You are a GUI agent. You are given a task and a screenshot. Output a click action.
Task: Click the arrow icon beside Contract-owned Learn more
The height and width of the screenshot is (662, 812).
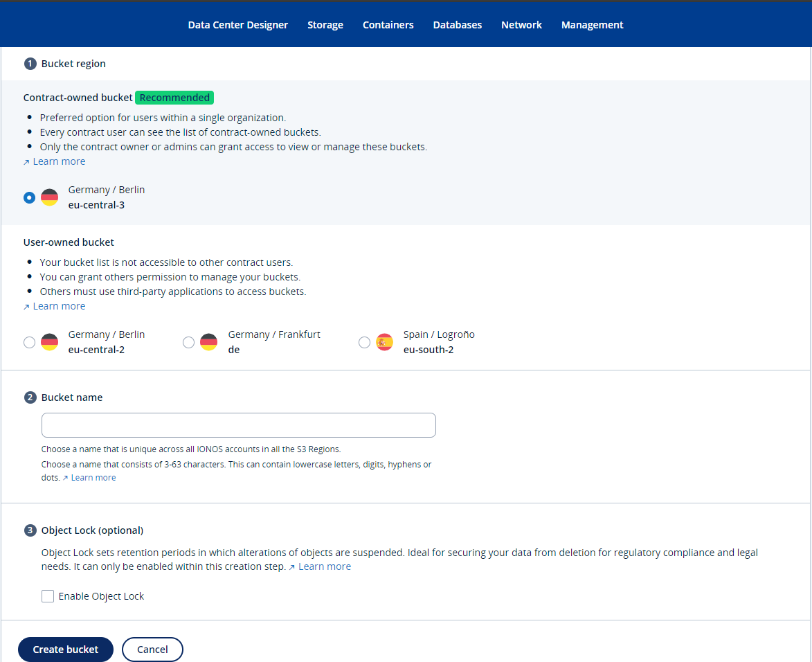pyautogui.click(x=26, y=161)
